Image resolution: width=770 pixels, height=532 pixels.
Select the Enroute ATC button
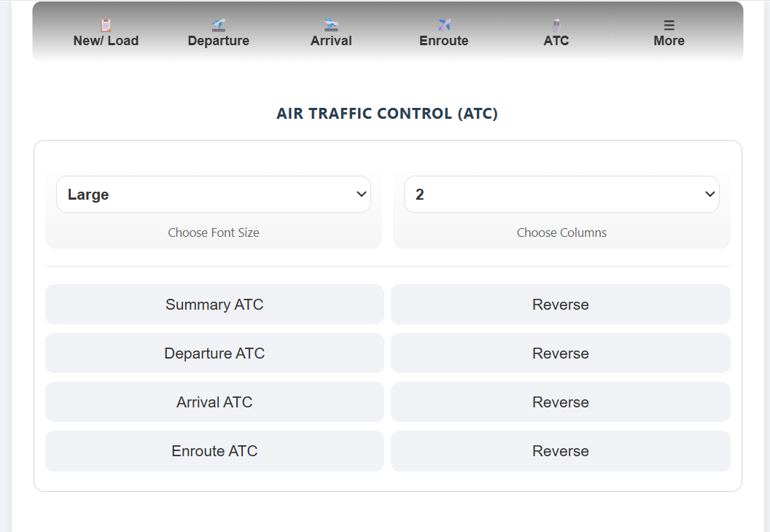point(214,451)
